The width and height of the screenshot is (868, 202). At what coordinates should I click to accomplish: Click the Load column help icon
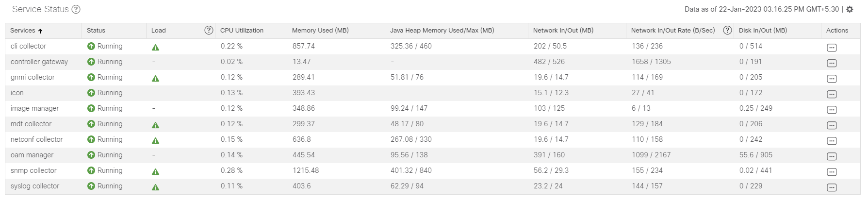point(209,30)
